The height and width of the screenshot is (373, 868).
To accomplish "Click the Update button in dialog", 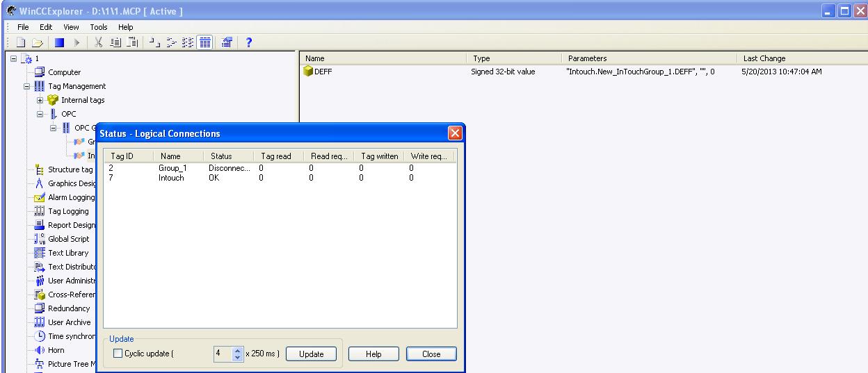I will (x=311, y=354).
